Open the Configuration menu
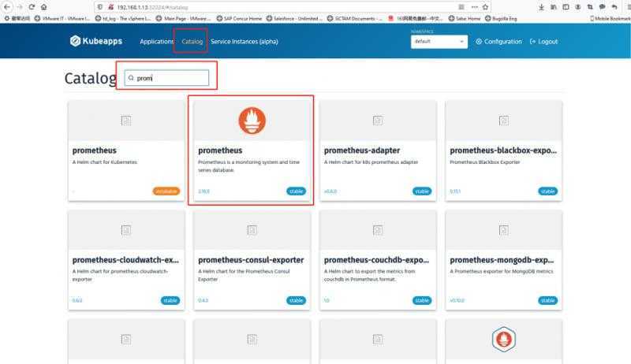This screenshot has height=364, width=631. 499,42
